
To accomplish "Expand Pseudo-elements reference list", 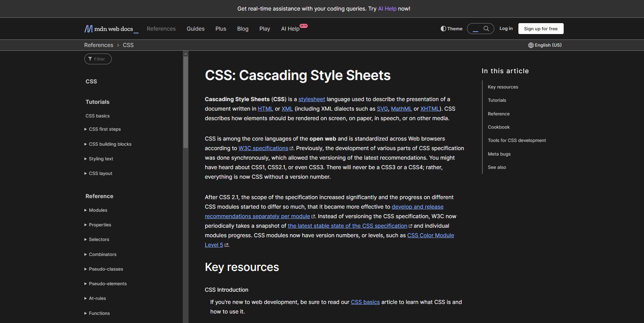I will 106,284.
